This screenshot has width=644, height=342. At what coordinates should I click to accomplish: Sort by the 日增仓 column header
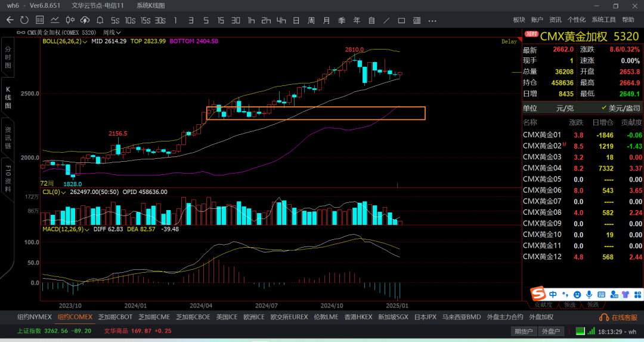(603, 122)
